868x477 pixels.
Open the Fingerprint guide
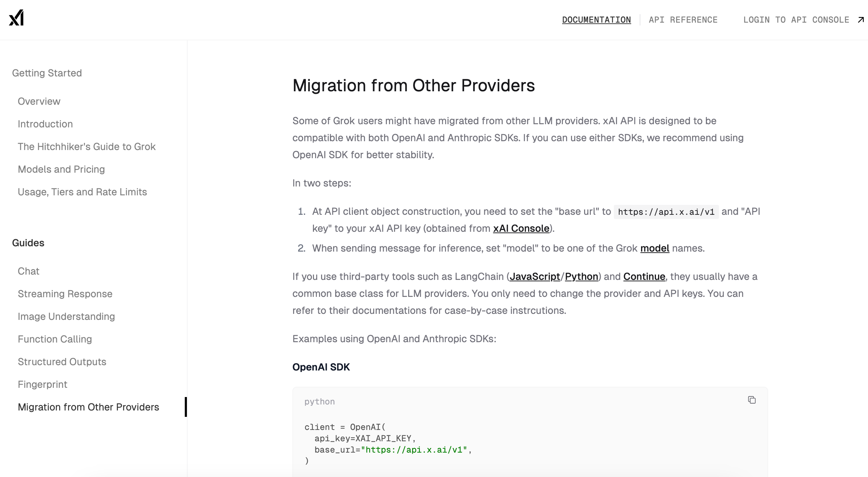tap(42, 385)
